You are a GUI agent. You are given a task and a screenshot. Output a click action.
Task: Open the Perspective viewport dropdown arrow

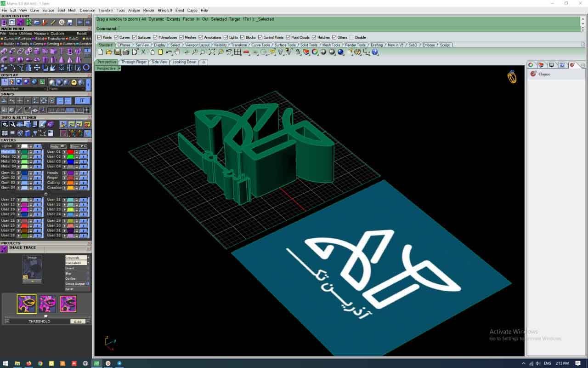(119, 69)
